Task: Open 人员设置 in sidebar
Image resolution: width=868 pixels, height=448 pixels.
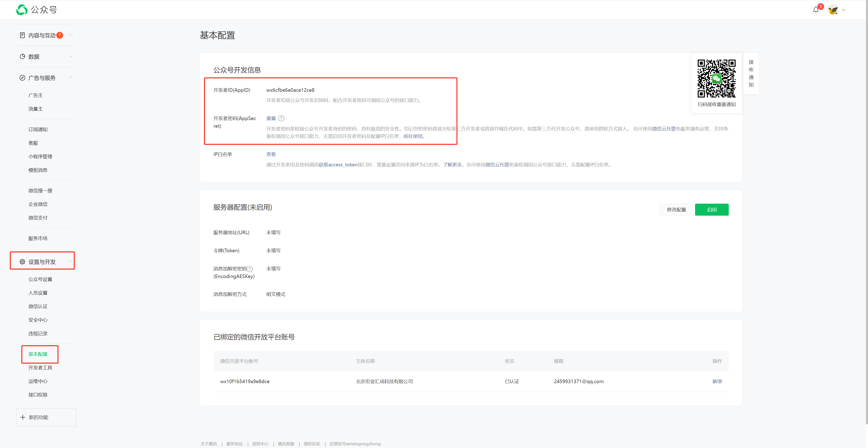Action: click(38, 293)
